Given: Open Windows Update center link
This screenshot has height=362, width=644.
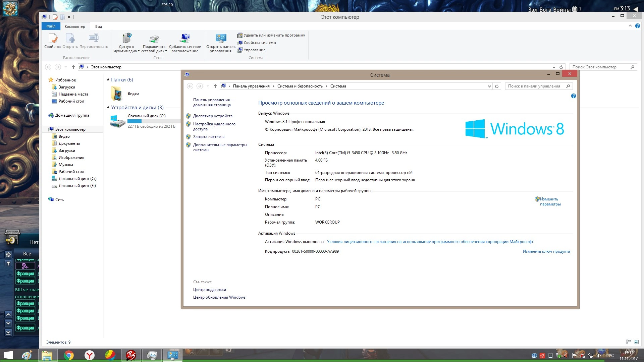Looking at the screenshot, I should coord(219,297).
